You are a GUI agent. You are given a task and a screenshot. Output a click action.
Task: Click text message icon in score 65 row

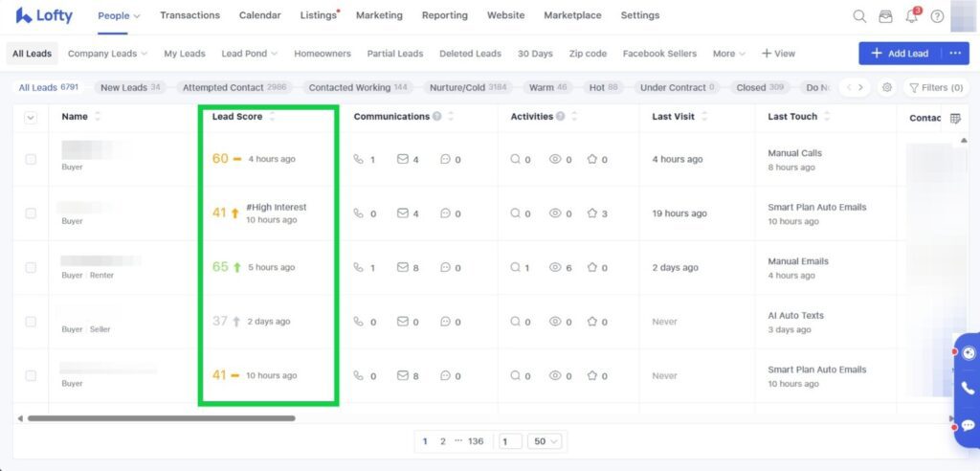pyautogui.click(x=446, y=267)
